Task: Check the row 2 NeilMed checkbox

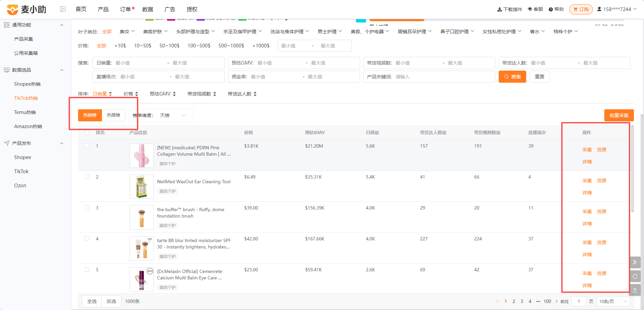Action: [x=87, y=177]
